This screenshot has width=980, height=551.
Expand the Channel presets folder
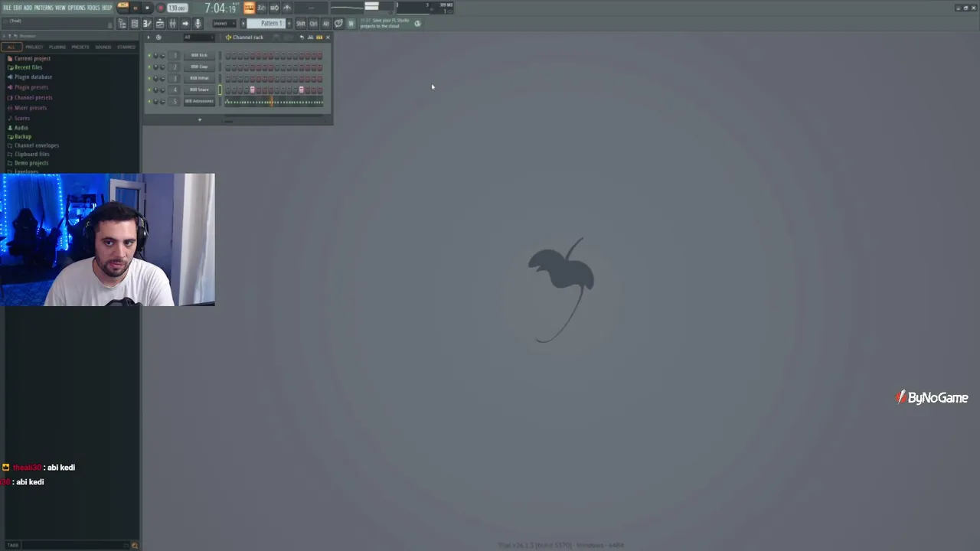[x=33, y=98]
